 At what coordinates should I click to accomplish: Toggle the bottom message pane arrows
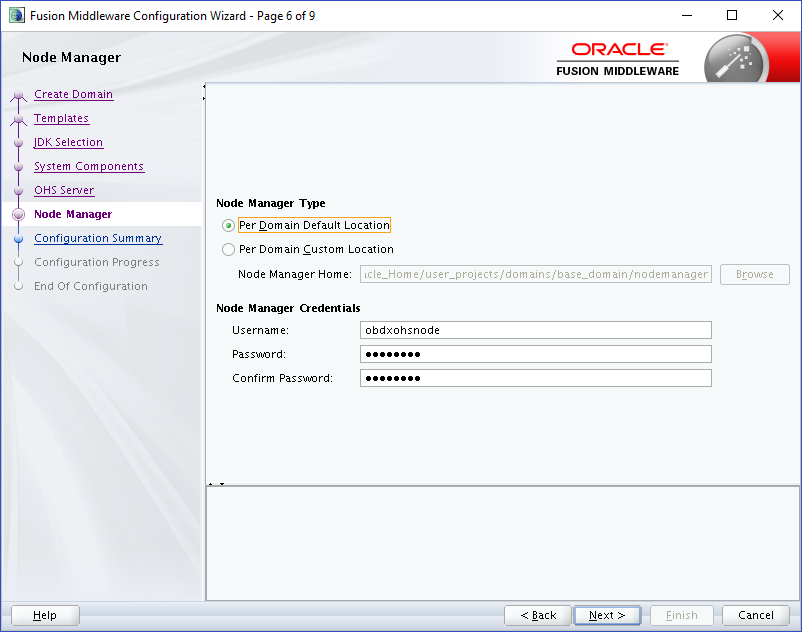pyautogui.click(x=216, y=484)
